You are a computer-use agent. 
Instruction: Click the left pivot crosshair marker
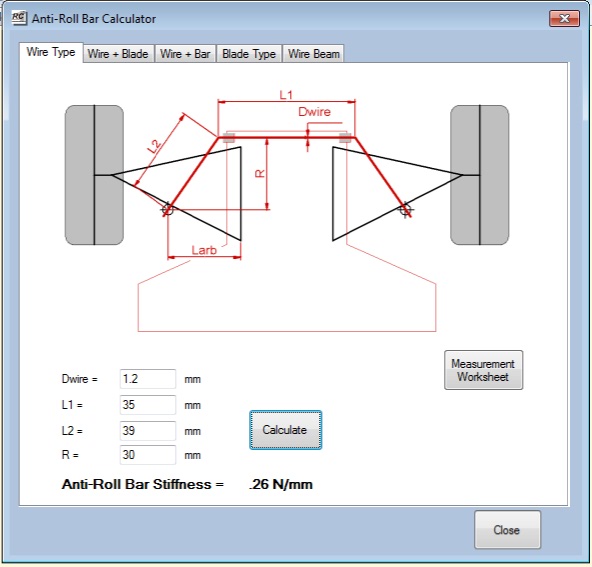(167, 209)
